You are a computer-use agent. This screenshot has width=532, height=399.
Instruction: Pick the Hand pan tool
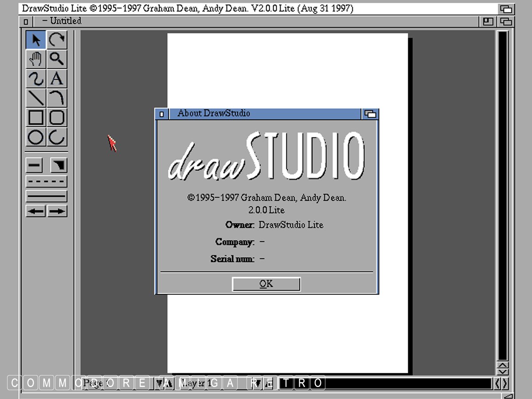(36, 59)
